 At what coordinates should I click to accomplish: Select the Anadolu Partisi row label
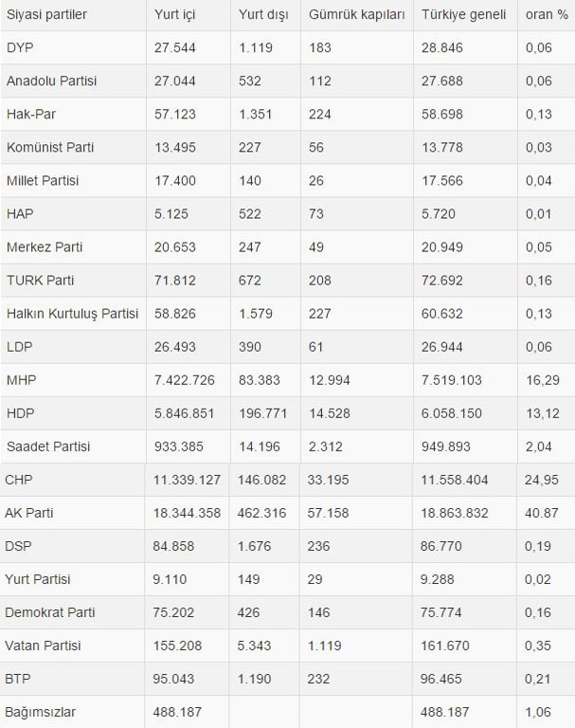[x=51, y=81]
